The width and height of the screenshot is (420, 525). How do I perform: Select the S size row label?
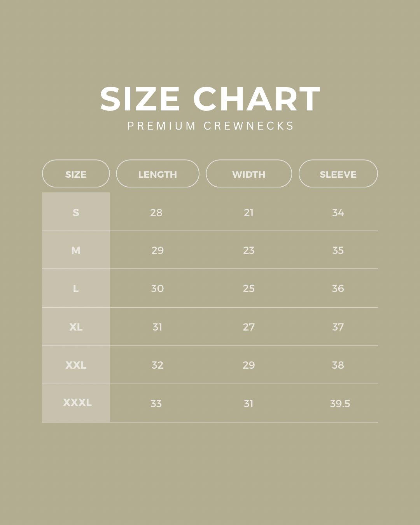pyautogui.click(x=76, y=212)
